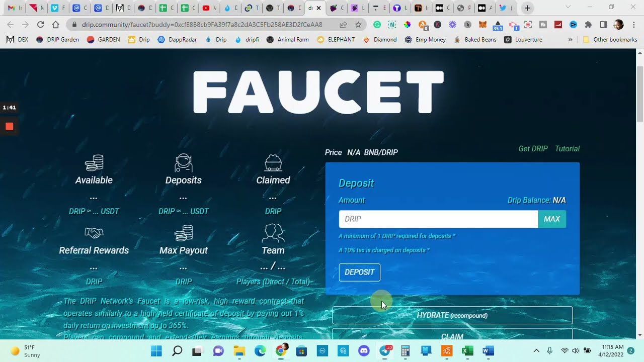Close the active drip faucet tab

click(x=318, y=8)
